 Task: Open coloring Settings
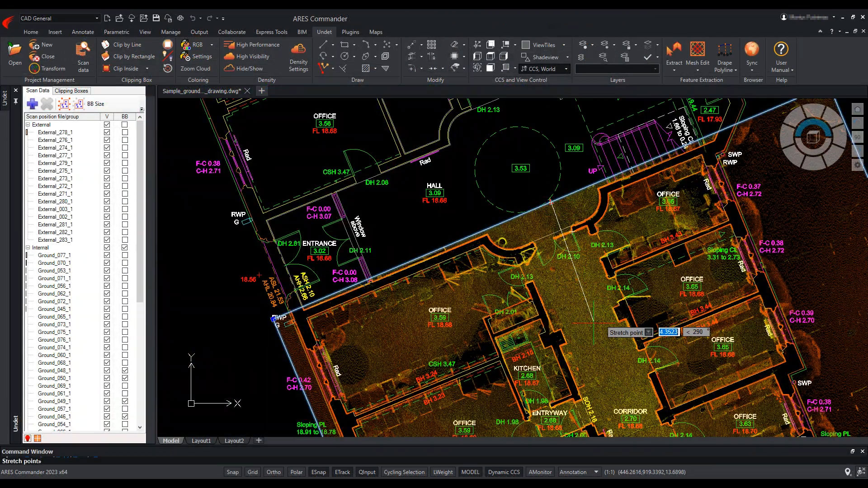point(196,56)
